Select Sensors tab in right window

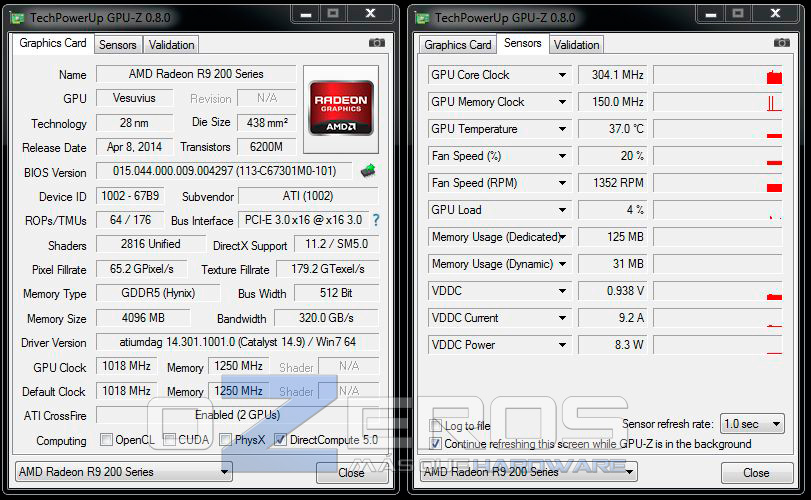[522, 43]
